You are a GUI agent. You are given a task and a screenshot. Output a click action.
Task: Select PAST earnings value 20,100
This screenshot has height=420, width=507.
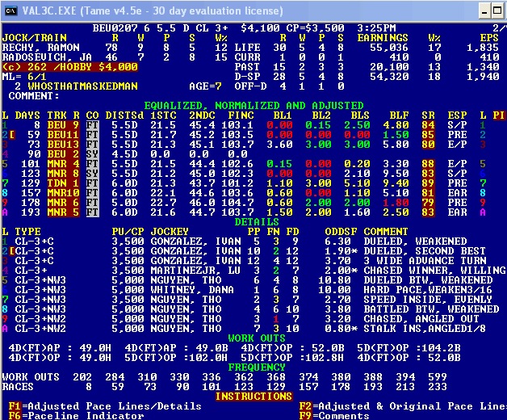point(389,67)
